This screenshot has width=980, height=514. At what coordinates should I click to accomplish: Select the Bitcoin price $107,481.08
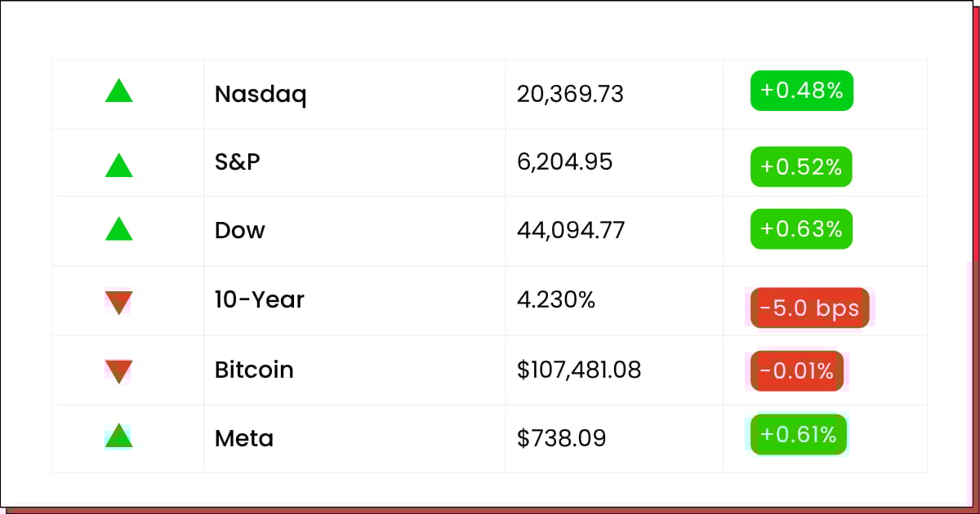point(579,370)
